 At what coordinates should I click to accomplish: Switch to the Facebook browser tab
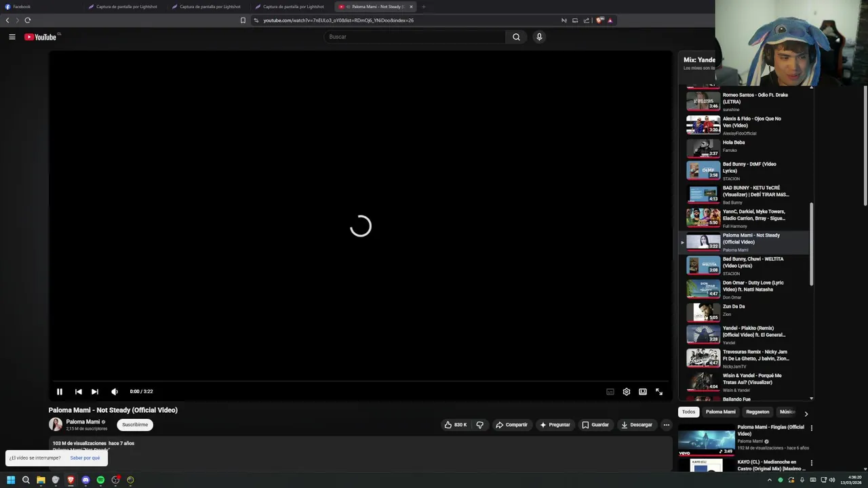(42, 7)
